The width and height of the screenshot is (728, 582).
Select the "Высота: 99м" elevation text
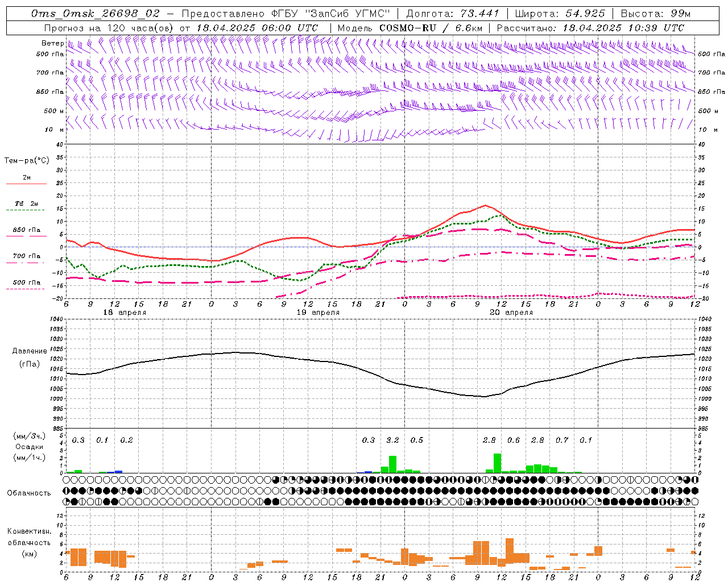click(x=656, y=14)
